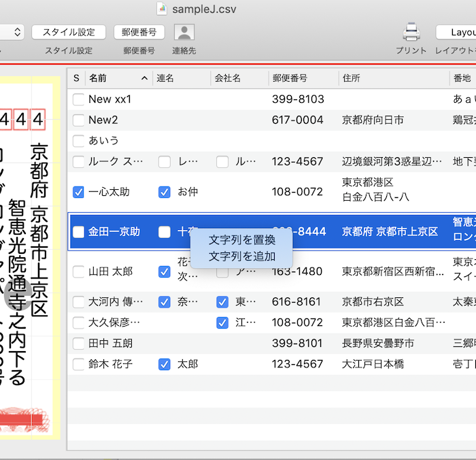Viewport: 476px width, 460px height.
Task: Check the box for New xx1 row
Action: tap(78, 99)
